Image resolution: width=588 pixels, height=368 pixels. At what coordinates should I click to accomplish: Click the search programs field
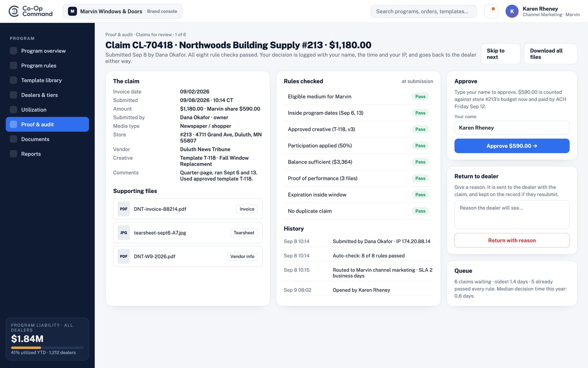pos(424,11)
